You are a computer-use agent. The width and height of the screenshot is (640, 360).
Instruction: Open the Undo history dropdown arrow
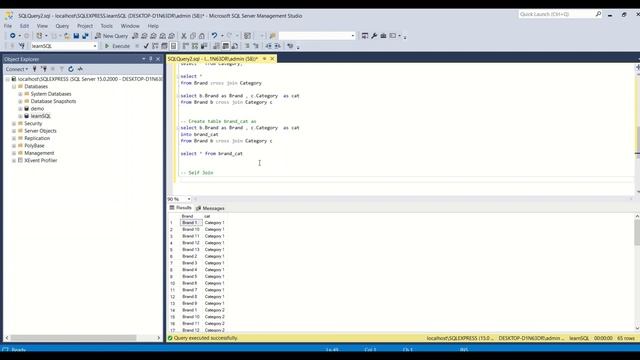(x=222, y=36)
